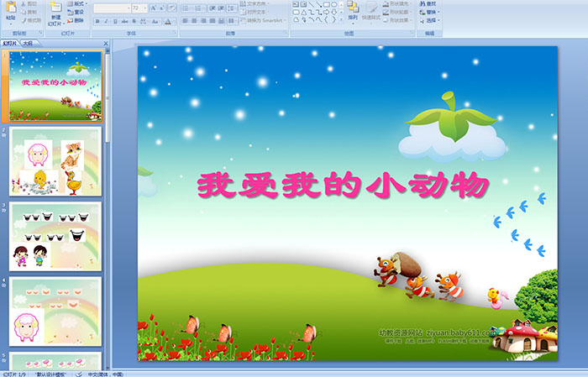Click the Numbering list icon
The image size is (588, 377).
199,8
